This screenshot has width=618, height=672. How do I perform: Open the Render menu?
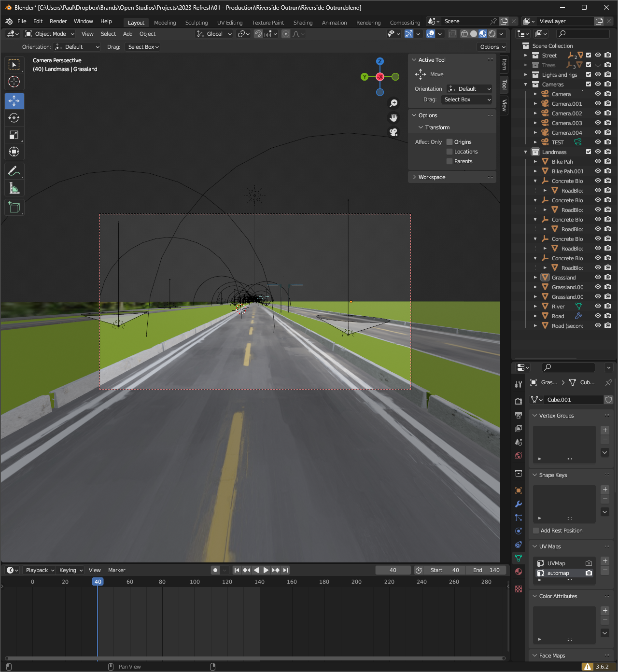[x=58, y=21]
